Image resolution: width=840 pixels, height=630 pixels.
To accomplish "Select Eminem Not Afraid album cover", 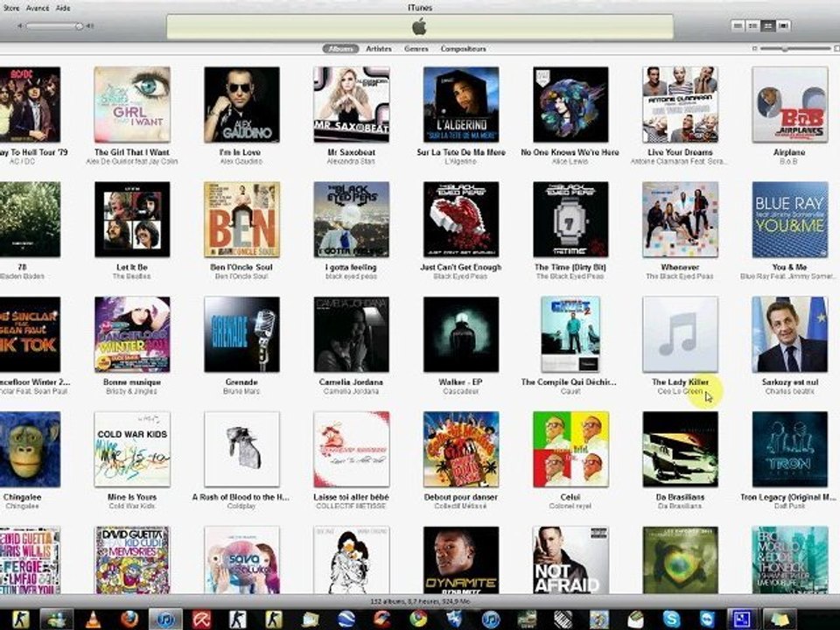I will coord(570,560).
